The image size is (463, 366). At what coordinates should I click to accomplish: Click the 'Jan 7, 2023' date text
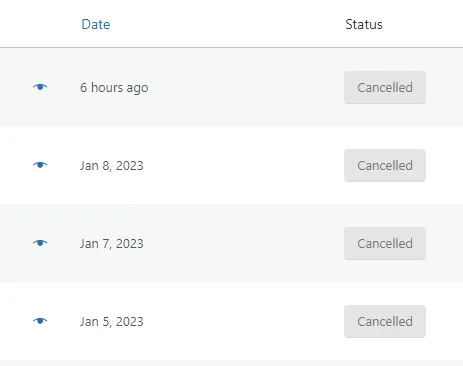(112, 244)
